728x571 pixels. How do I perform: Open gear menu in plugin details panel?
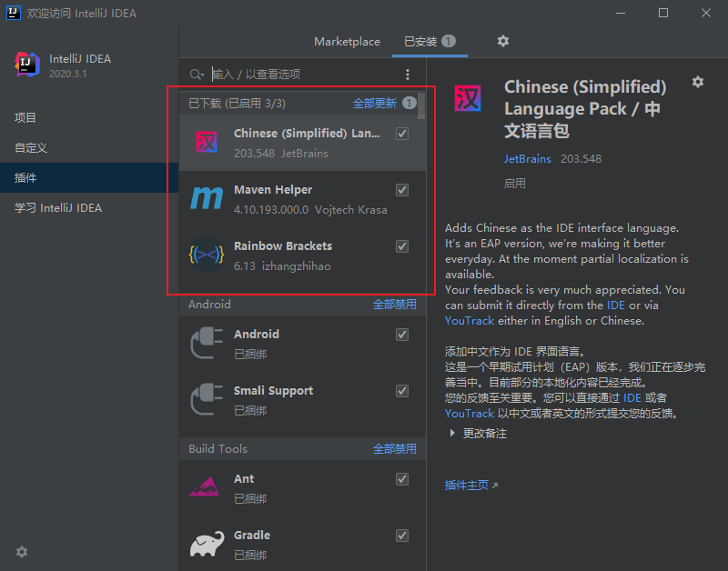698,82
